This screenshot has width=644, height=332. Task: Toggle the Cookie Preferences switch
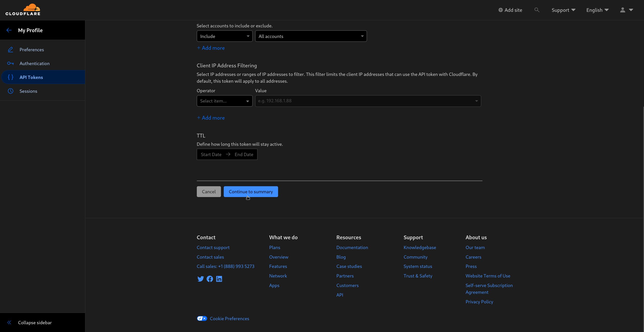click(202, 318)
